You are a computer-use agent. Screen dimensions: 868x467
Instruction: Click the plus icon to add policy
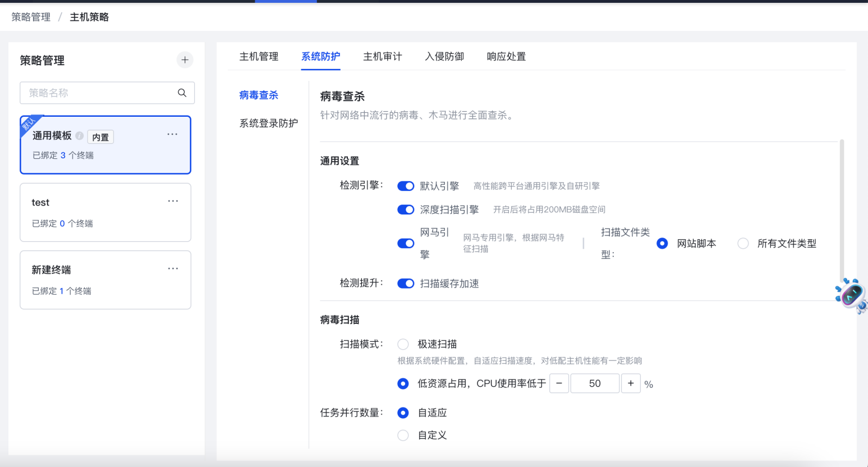[x=185, y=60]
